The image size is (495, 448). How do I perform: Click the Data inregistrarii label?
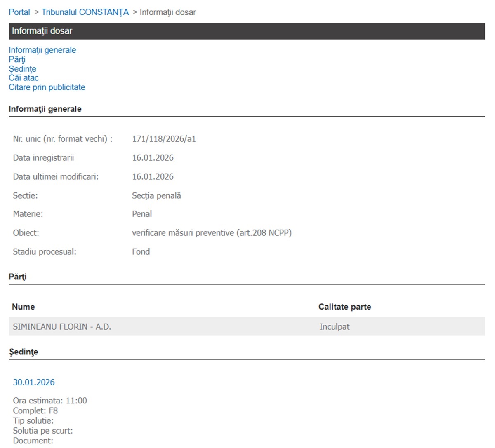tap(43, 158)
